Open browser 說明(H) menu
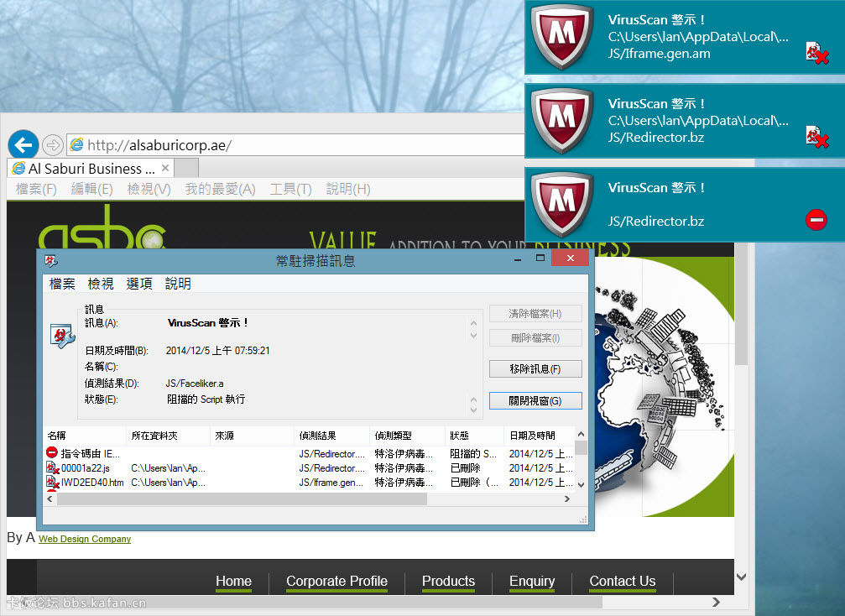The width and height of the screenshot is (845, 616). click(348, 189)
